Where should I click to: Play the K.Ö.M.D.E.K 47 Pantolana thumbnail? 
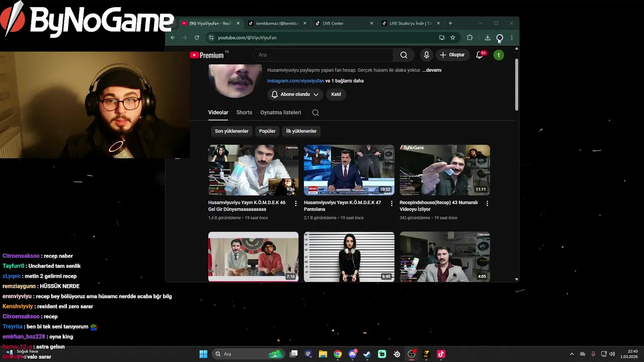349,170
